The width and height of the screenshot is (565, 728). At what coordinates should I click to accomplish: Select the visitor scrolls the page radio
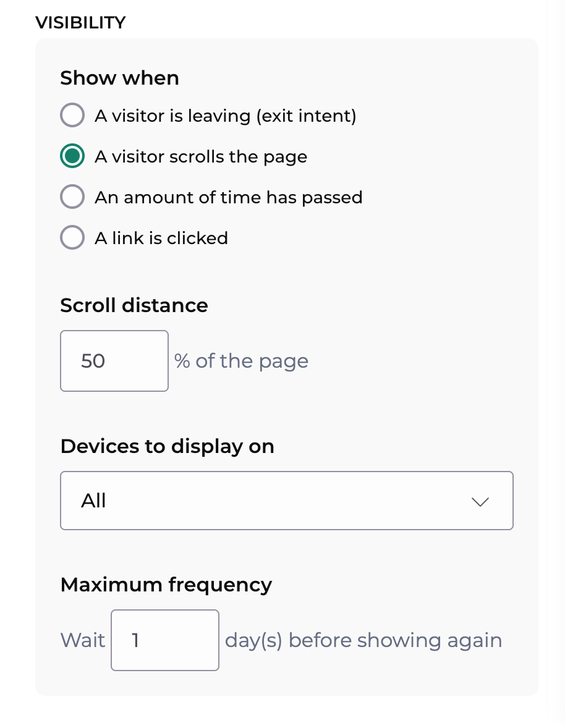coord(72,156)
